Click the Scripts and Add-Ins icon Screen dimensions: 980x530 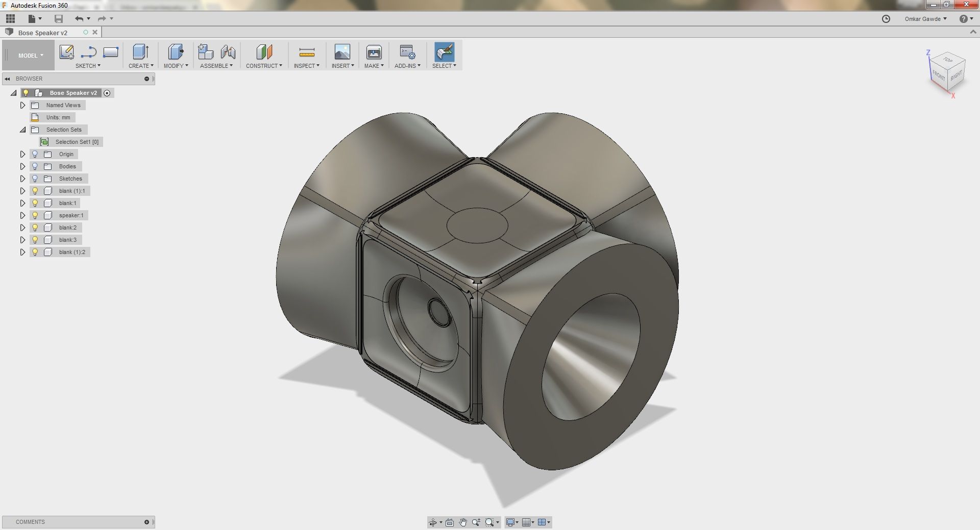(407, 52)
